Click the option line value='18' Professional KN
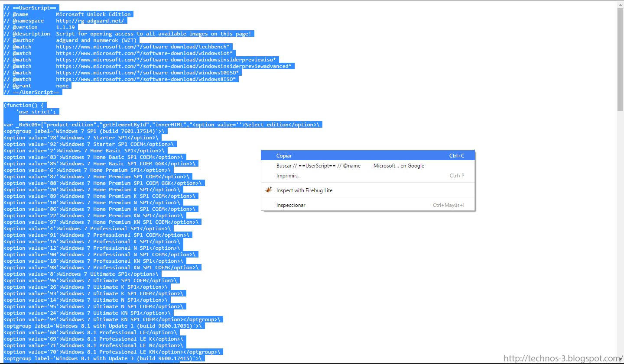Viewport: 624px width, 364px height. click(93, 261)
